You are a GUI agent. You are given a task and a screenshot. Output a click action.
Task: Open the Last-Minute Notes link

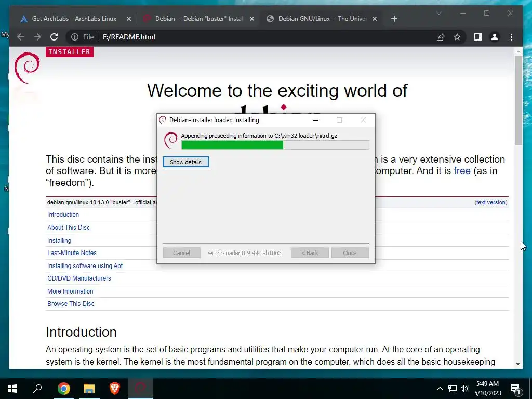coord(72,253)
